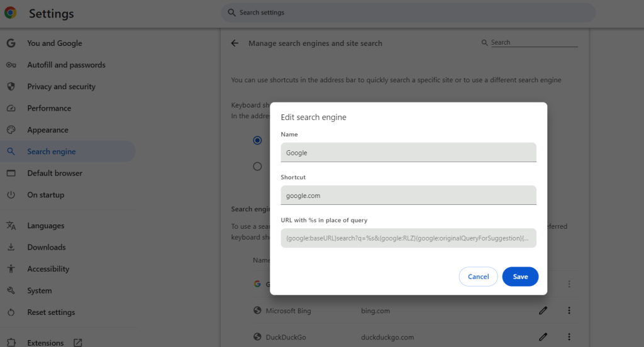Click the wrench icon for System

(x=11, y=290)
